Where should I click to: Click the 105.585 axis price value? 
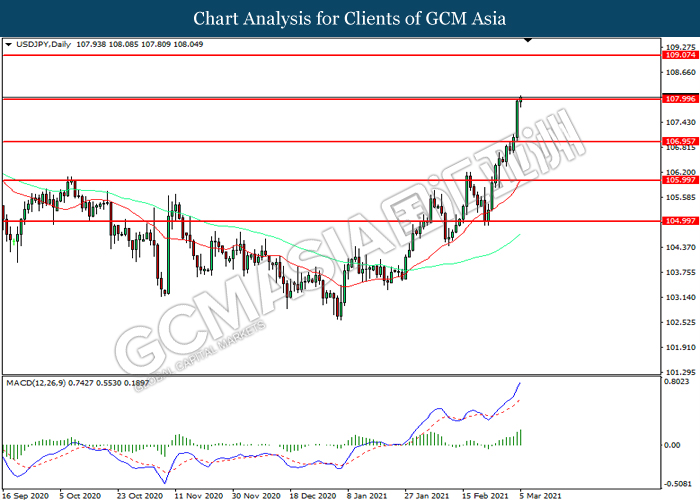(680, 197)
